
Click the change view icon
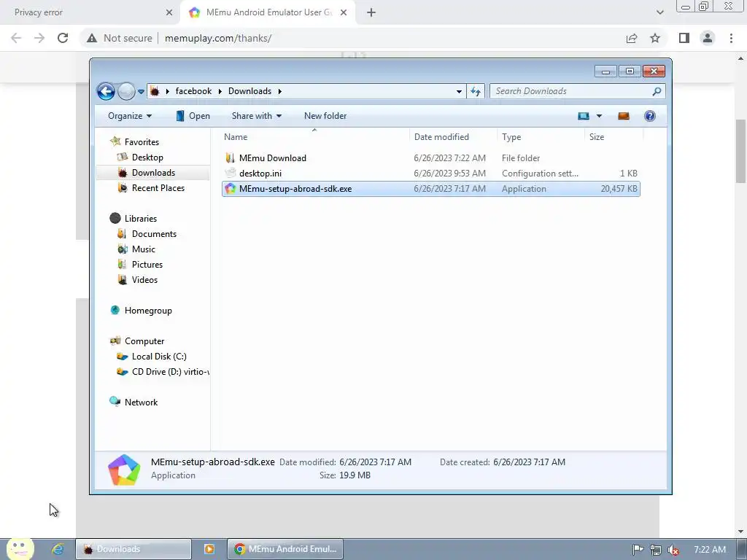tap(584, 116)
